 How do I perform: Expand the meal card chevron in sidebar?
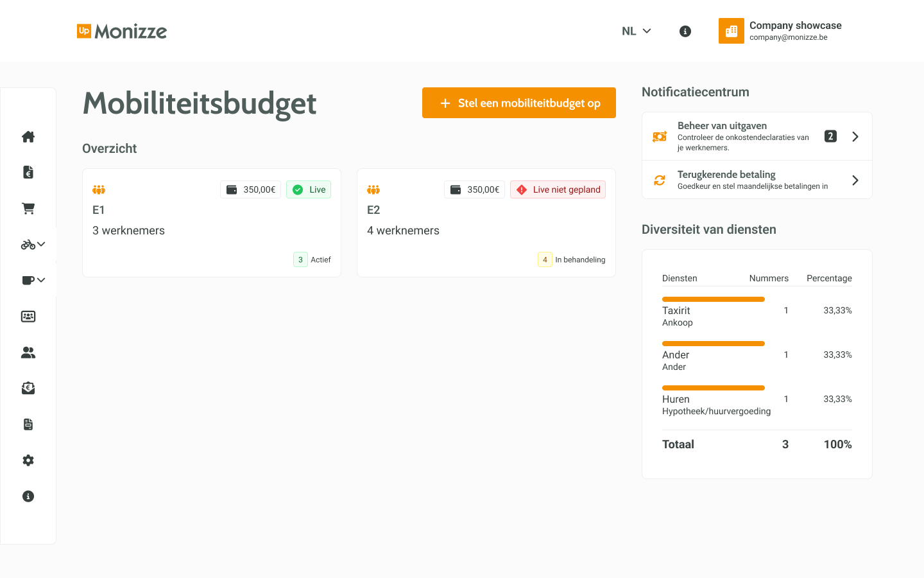[42, 280]
